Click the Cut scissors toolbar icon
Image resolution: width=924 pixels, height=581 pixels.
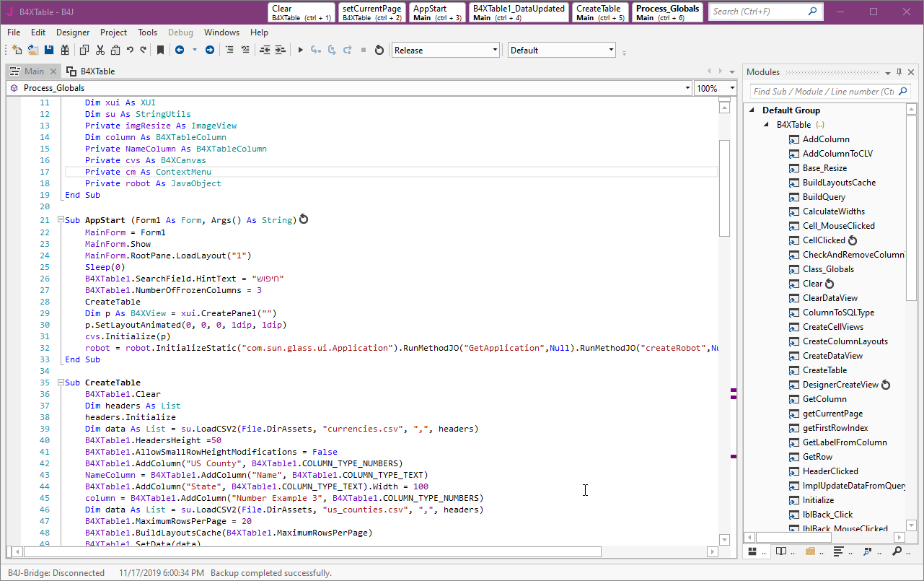[100, 50]
